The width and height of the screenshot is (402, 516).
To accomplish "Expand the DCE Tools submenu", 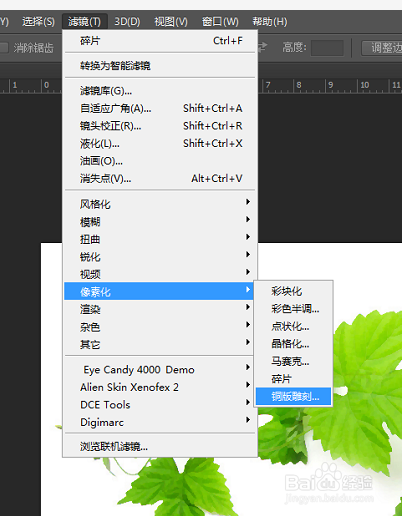I will 160,405.
